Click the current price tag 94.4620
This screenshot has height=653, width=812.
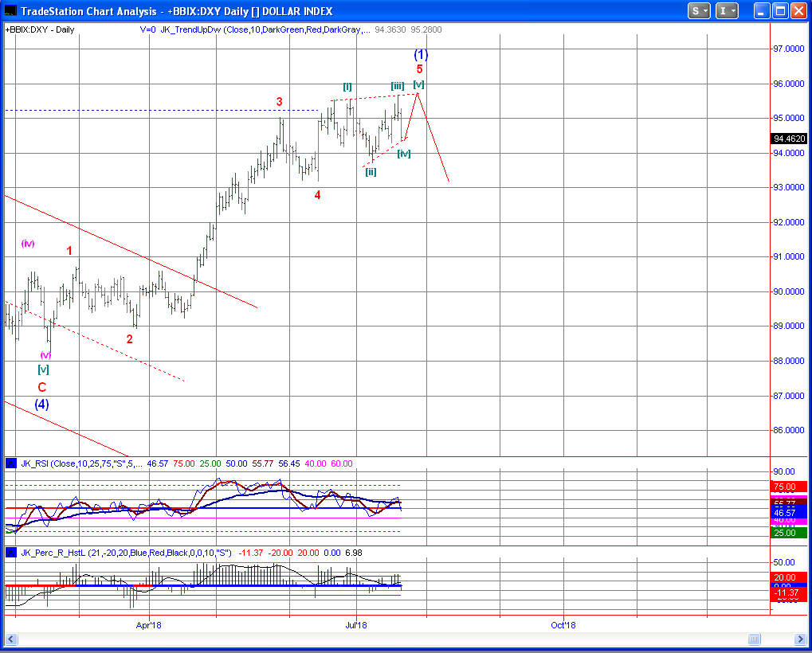[x=789, y=139]
